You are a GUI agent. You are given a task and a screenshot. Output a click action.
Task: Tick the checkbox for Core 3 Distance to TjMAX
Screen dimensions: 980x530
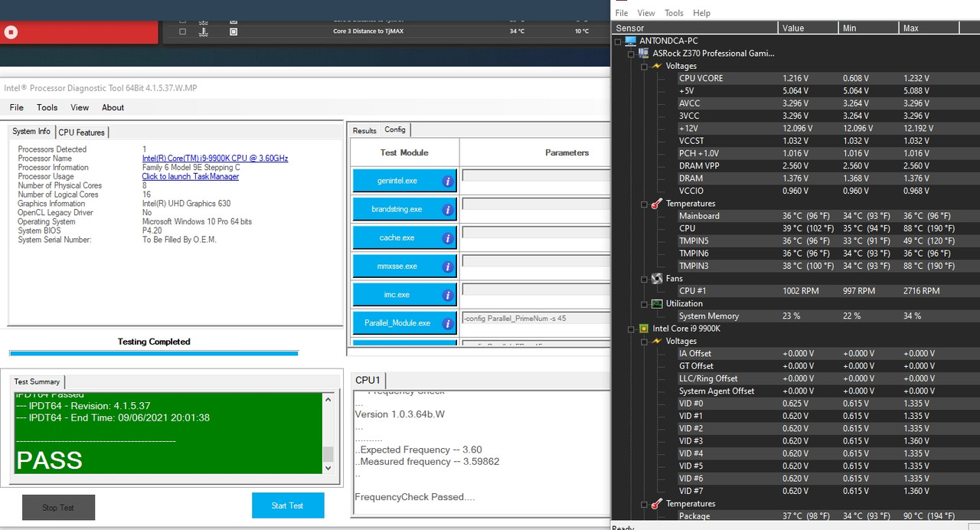point(182,31)
